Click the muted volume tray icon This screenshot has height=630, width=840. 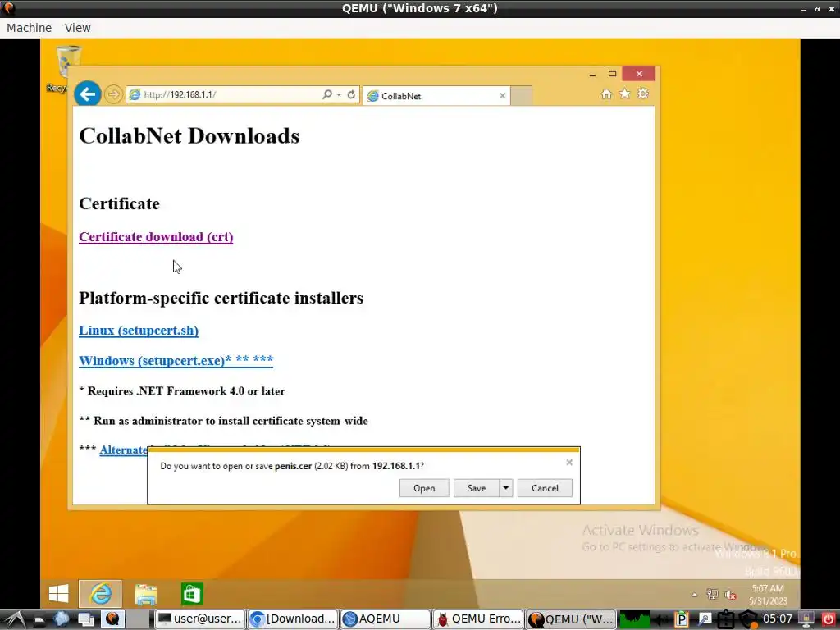(x=730, y=595)
